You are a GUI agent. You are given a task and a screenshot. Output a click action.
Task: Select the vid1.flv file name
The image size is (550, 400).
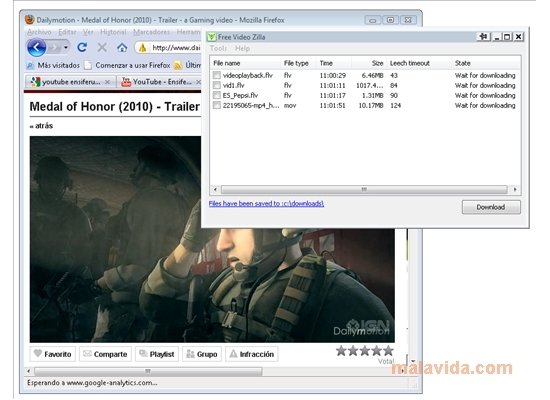coord(234,85)
